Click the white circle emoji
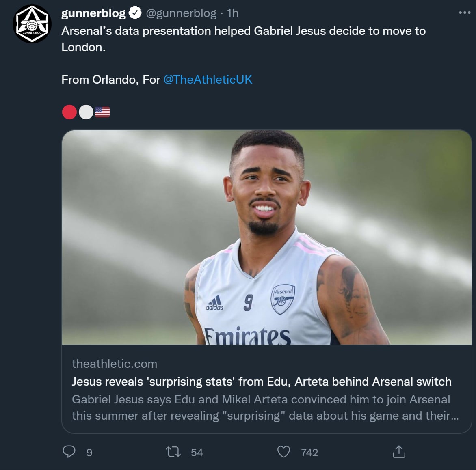 (x=86, y=112)
